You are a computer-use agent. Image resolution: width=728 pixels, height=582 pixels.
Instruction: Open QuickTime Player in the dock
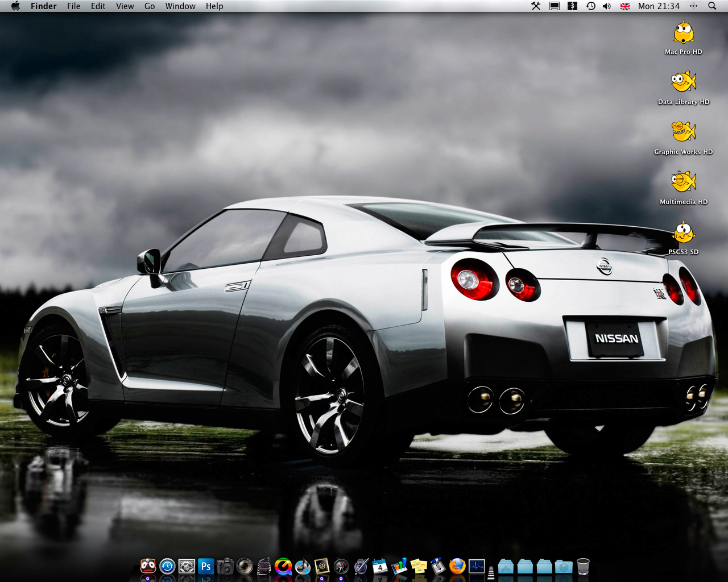tap(283, 566)
